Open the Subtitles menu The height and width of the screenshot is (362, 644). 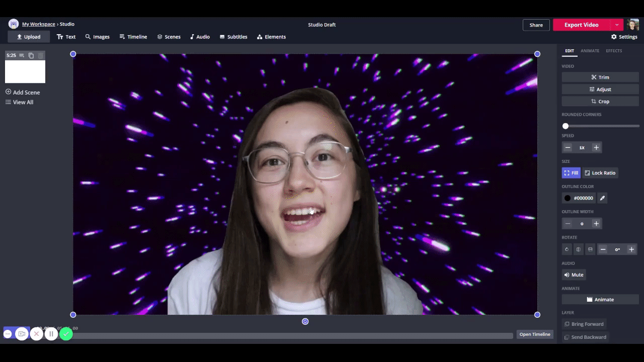click(x=233, y=37)
